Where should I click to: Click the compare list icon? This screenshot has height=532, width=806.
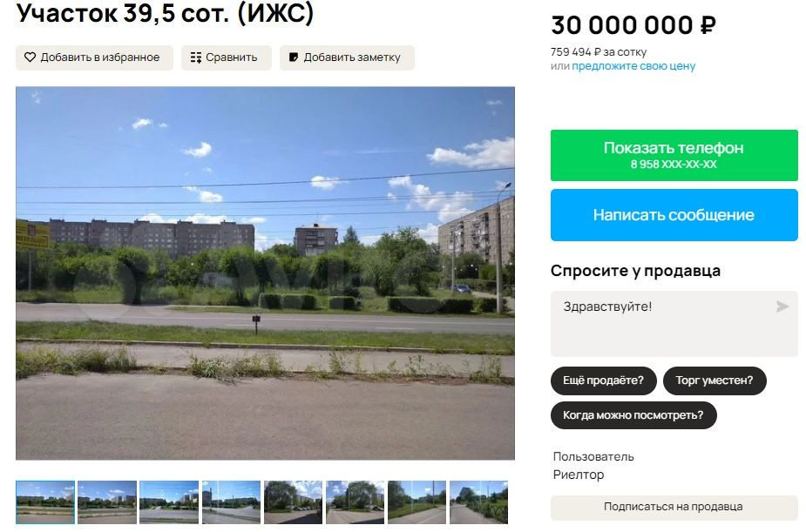point(196,57)
